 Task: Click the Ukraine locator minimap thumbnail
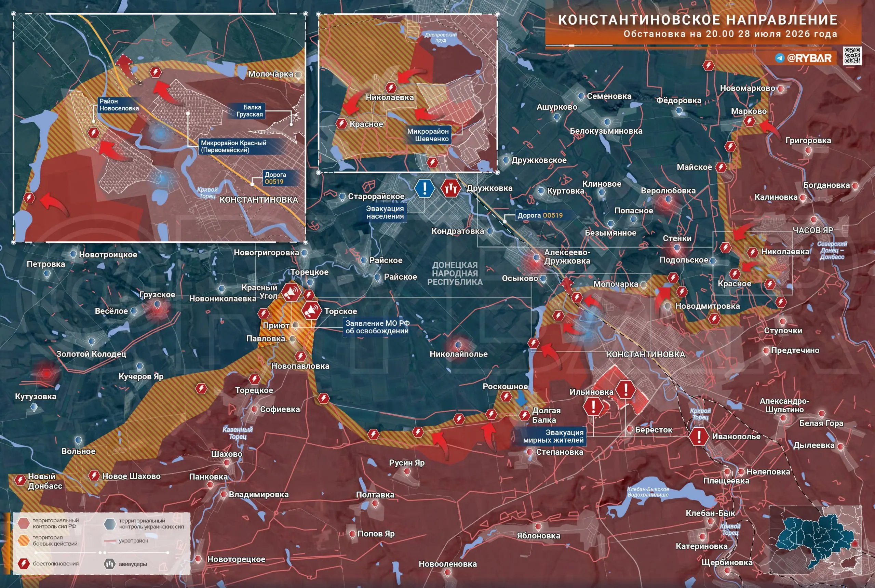816,539
